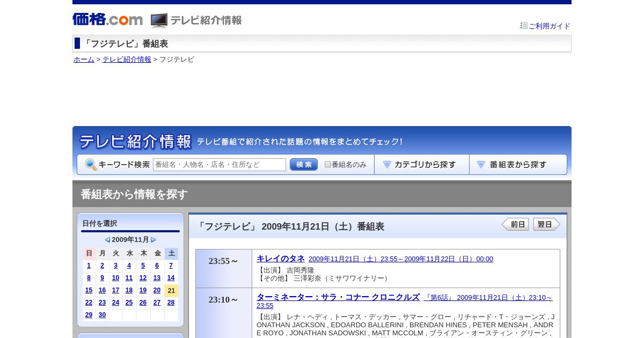Image resolution: width=644 pixels, height=338 pixels.
Task: Open テレビ紹介情報 breadcrumb link
Action: click(127, 60)
